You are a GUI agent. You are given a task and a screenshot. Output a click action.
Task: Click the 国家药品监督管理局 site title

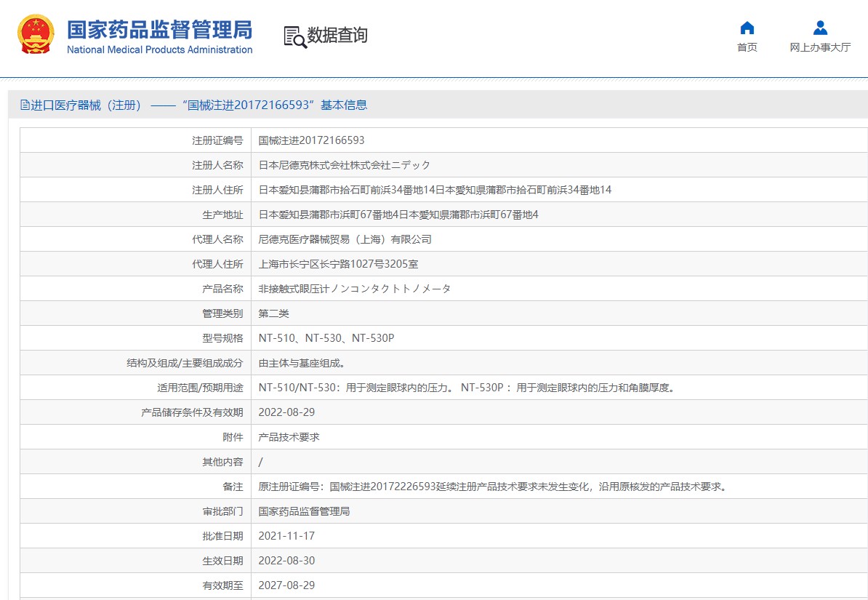pyautogui.click(x=159, y=30)
